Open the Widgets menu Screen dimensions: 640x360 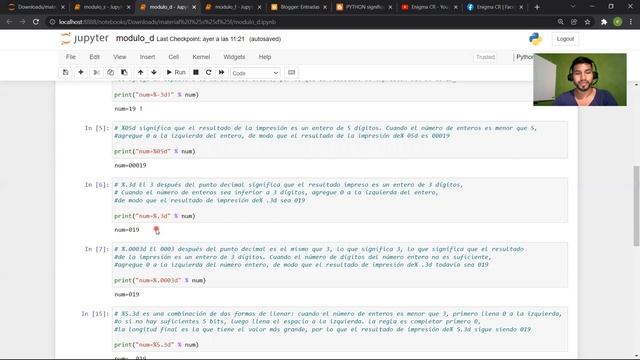234,57
